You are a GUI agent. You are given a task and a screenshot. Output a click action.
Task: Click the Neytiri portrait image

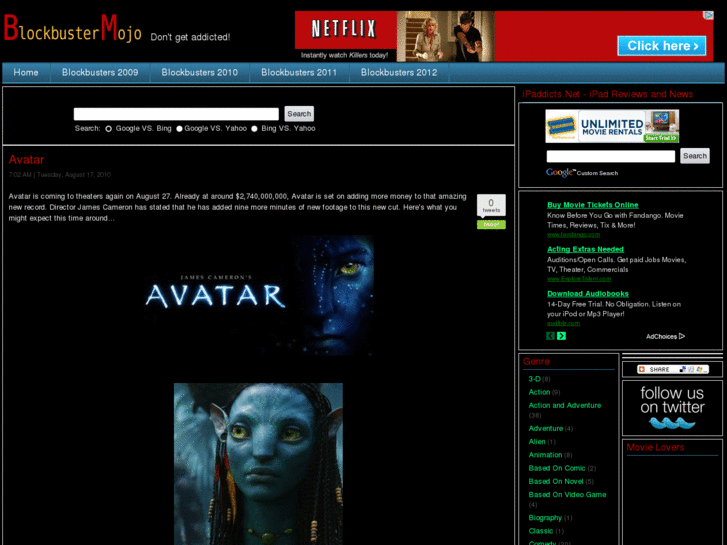click(x=258, y=464)
